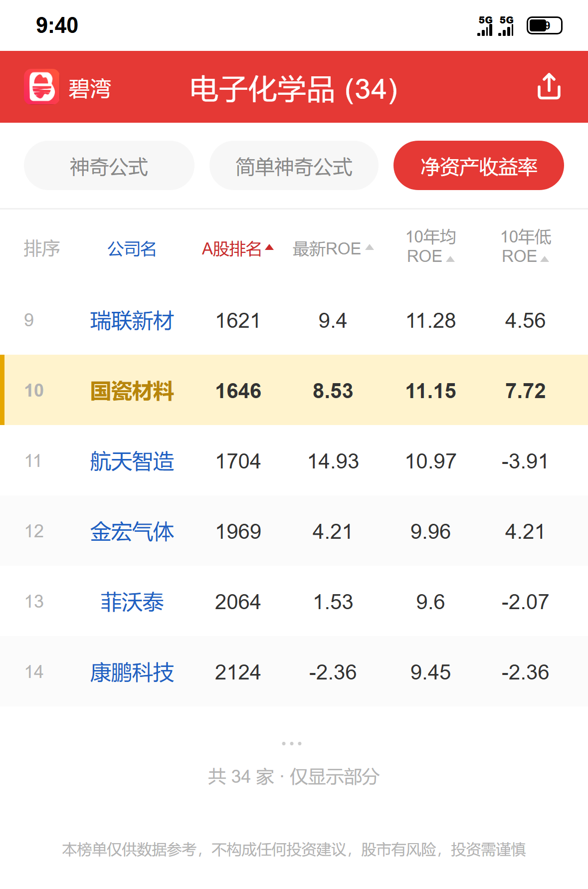The image size is (588, 889).
Task: Tap rank number 14 of 康鹏科技
Action: click(34, 671)
